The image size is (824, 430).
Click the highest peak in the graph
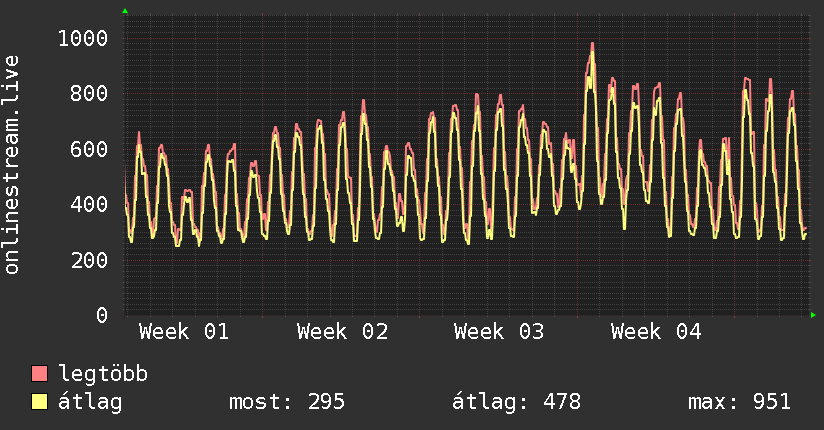[592, 45]
